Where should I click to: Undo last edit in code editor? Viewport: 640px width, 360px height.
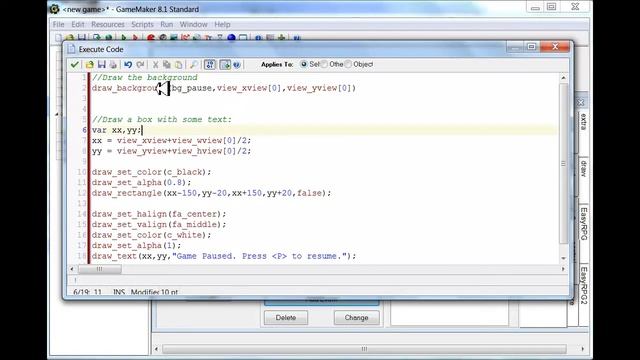[128, 64]
